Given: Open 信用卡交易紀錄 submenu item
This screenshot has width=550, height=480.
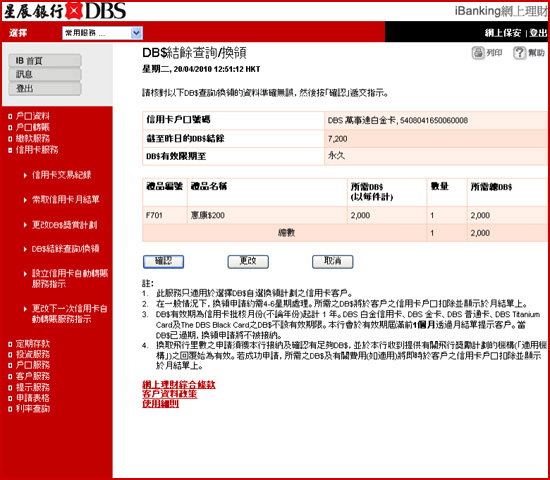Looking at the screenshot, I should (61, 175).
